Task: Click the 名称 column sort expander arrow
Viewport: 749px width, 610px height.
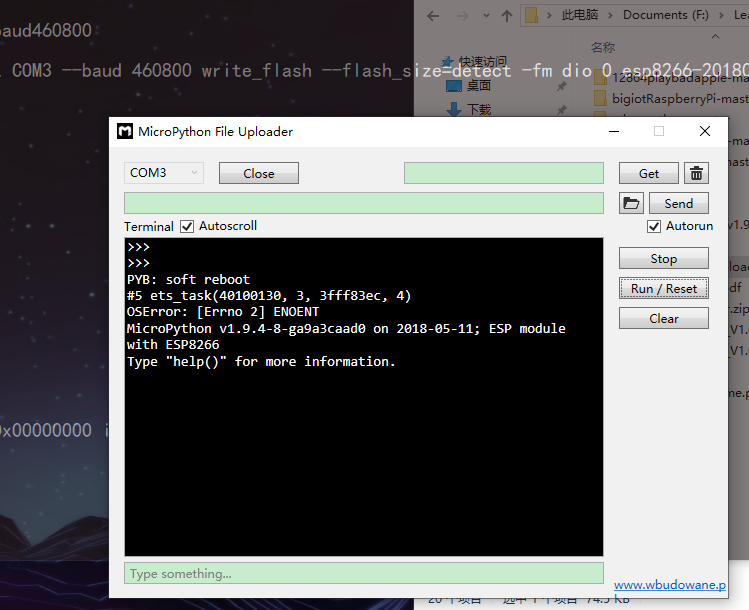Action: click(715, 36)
